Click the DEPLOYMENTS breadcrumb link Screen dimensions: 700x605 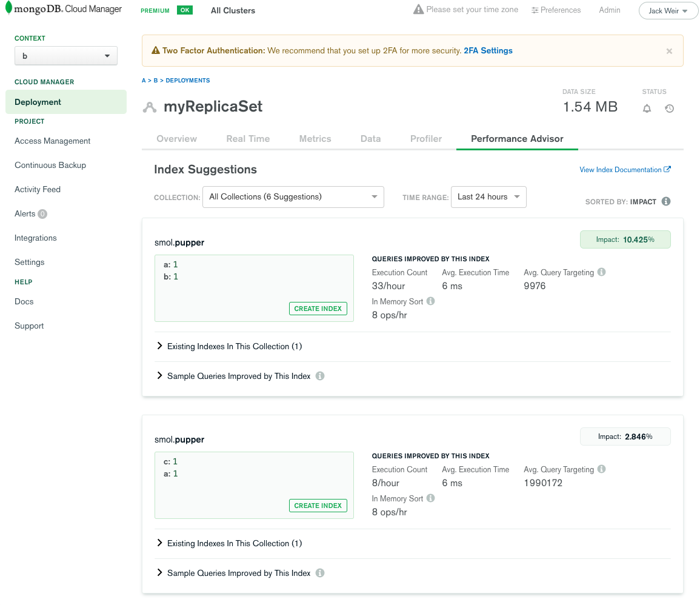coord(187,81)
